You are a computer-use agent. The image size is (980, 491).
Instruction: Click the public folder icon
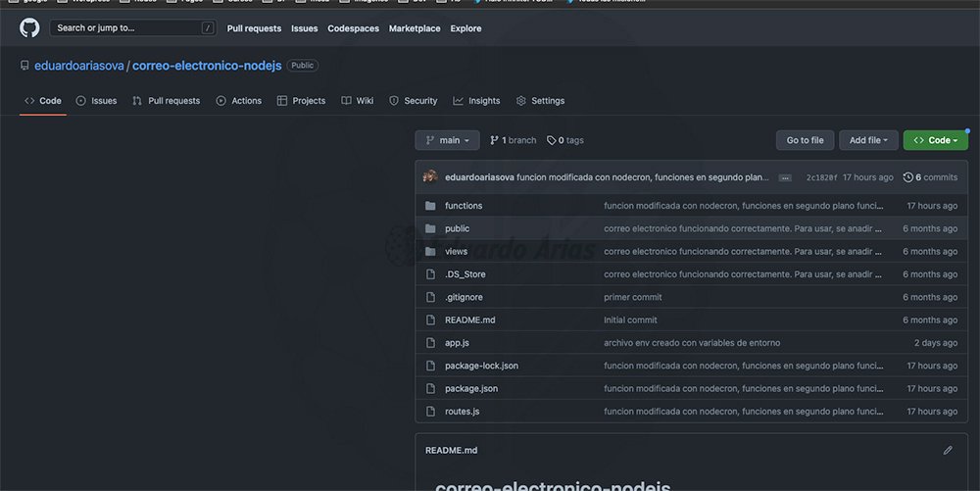(x=430, y=228)
